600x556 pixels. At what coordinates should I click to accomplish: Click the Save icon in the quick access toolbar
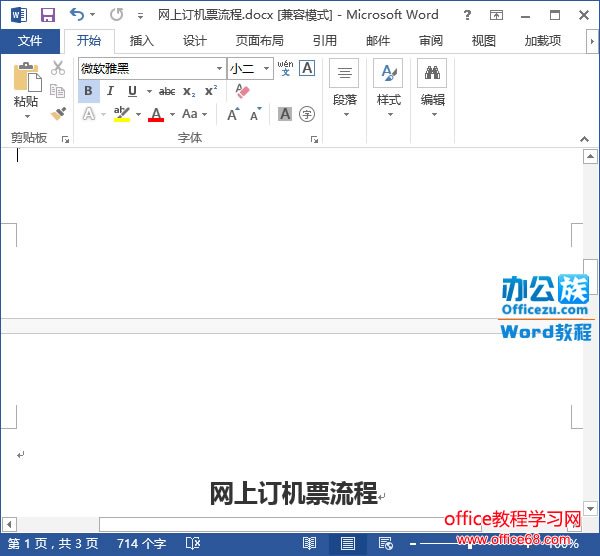[48, 15]
